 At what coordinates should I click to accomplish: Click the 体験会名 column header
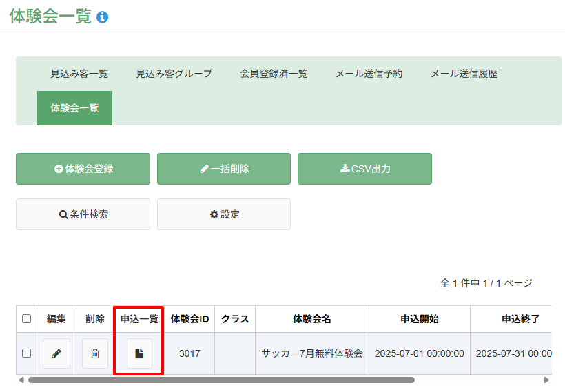pos(312,319)
